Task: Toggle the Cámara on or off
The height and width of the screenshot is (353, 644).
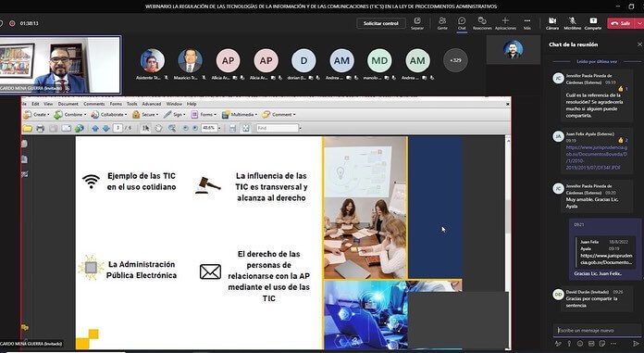Action: tap(552, 23)
